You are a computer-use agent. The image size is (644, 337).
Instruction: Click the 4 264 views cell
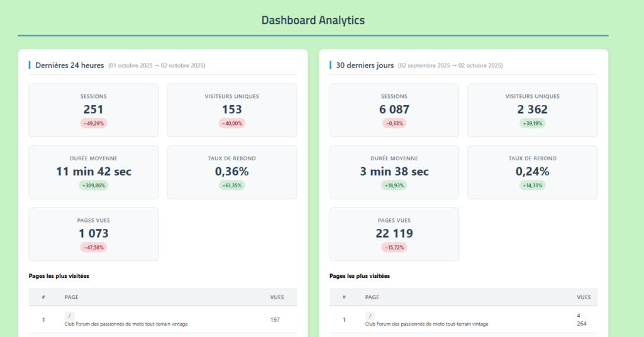pyautogui.click(x=582, y=319)
